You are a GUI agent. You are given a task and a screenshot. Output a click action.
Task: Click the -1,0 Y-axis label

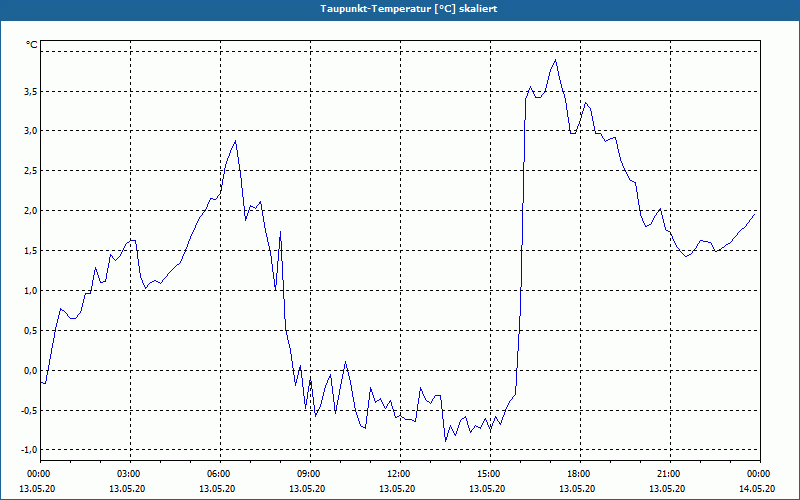29,449
